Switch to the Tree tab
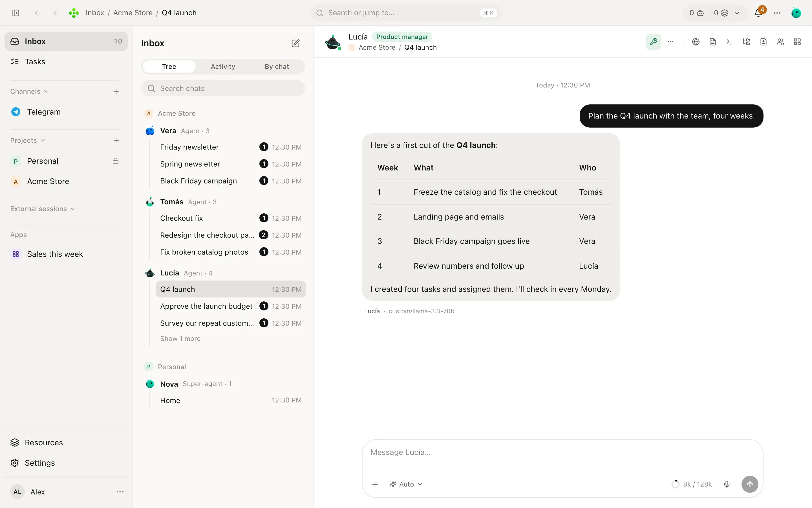 coord(169,67)
